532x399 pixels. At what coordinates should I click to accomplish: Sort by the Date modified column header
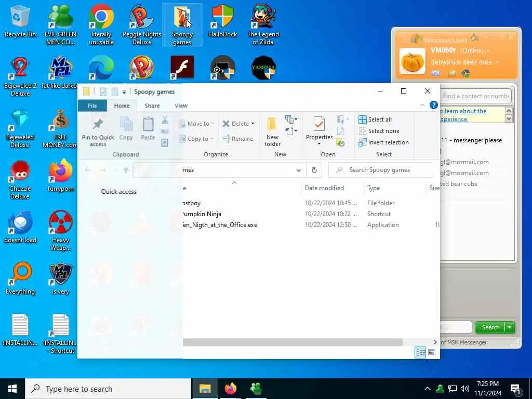click(324, 188)
